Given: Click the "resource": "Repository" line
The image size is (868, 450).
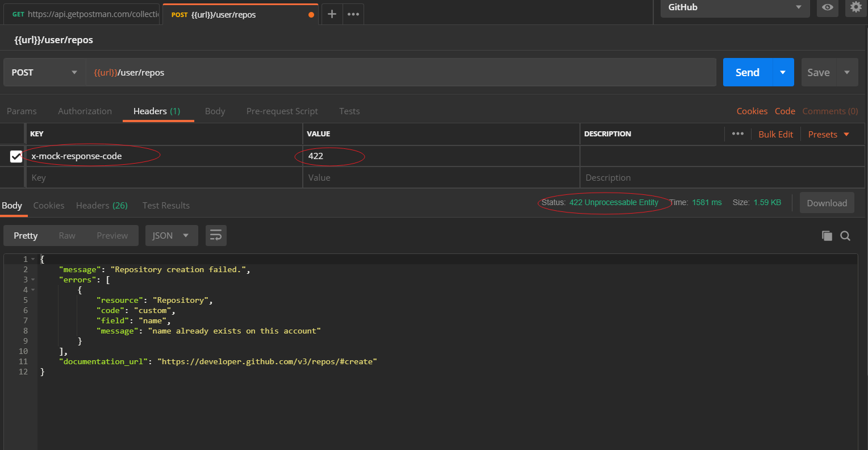Looking at the screenshot, I should click(155, 300).
